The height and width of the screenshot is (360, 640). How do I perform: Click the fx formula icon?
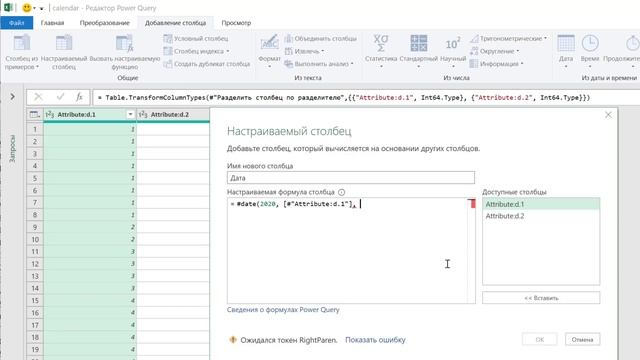[x=79, y=97]
